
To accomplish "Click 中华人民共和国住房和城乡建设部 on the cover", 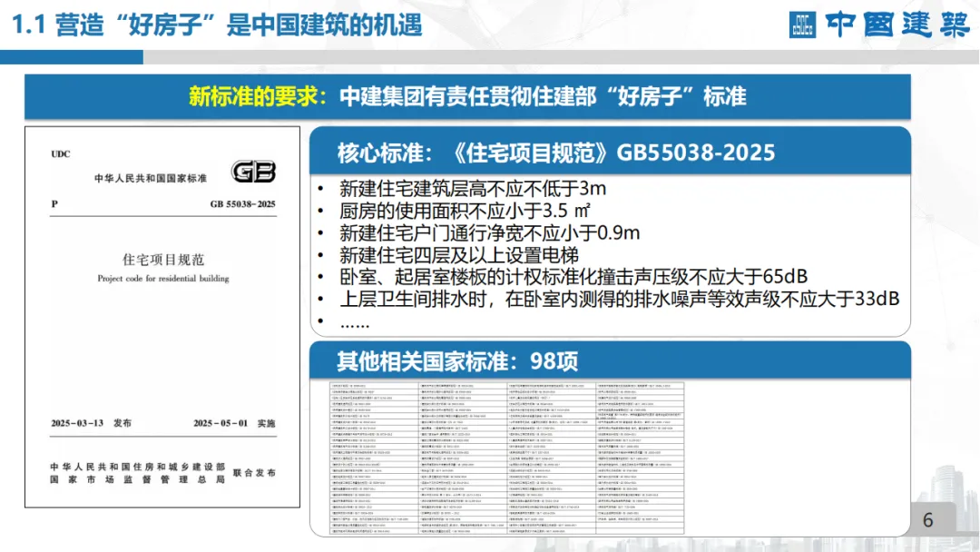I will (138, 467).
